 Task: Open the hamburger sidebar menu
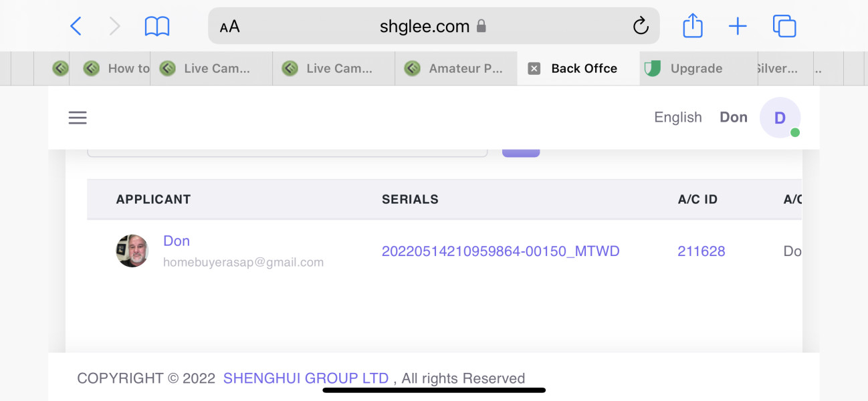pos(78,118)
